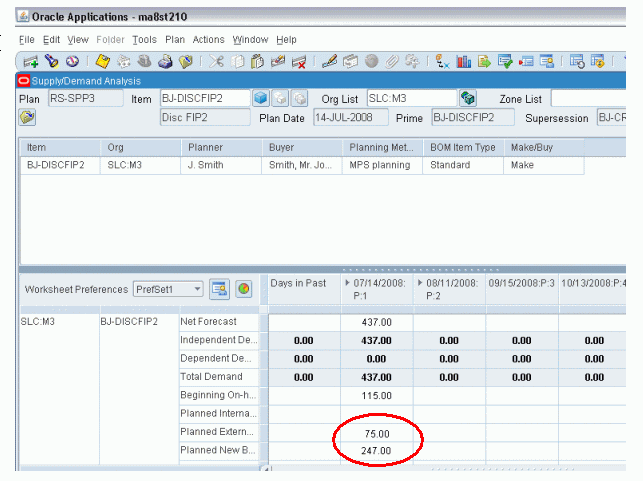Image resolution: width=643 pixels, height=481 pixels.
Task: Click the BOM Item Type column header
Action: 463,148
